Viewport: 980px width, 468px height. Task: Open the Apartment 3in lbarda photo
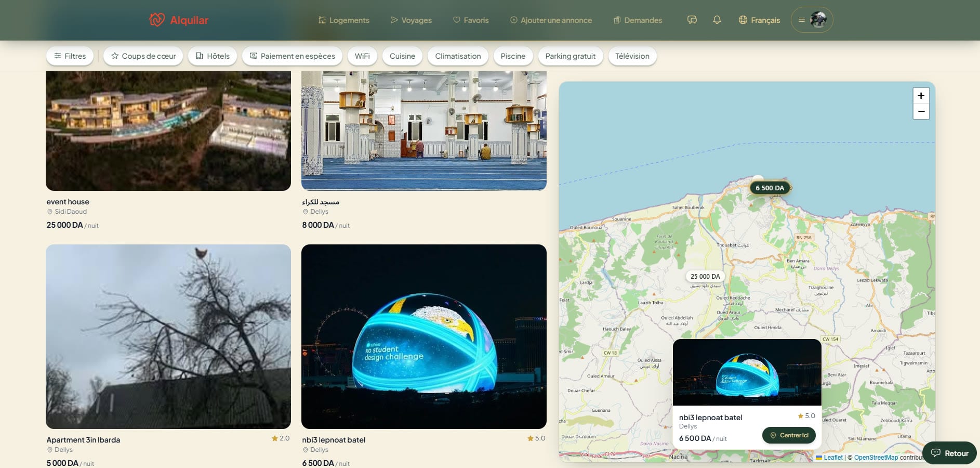[x=168, y=336]
